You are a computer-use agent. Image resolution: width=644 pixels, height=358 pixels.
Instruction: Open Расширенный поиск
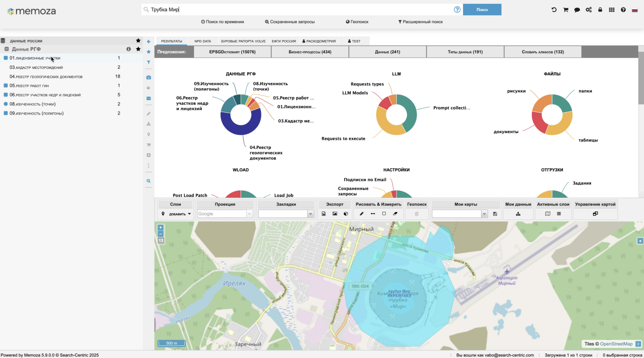(x=421, y=22)
